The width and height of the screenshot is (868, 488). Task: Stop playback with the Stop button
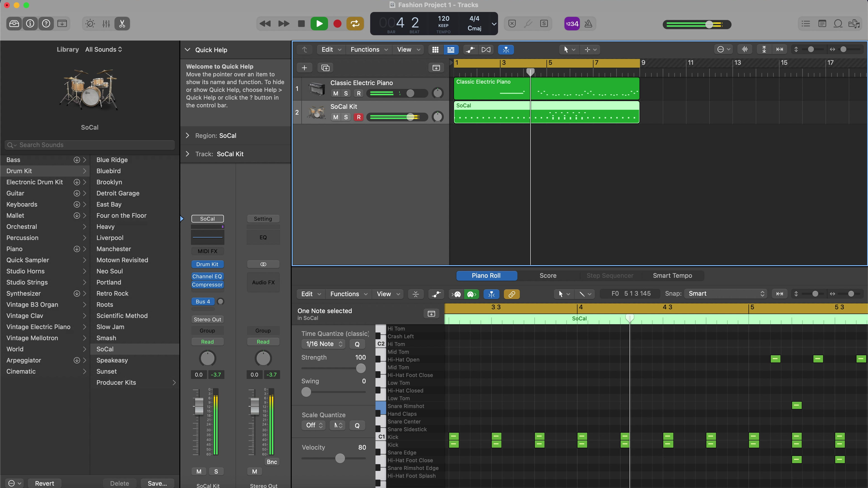[302, 23]
